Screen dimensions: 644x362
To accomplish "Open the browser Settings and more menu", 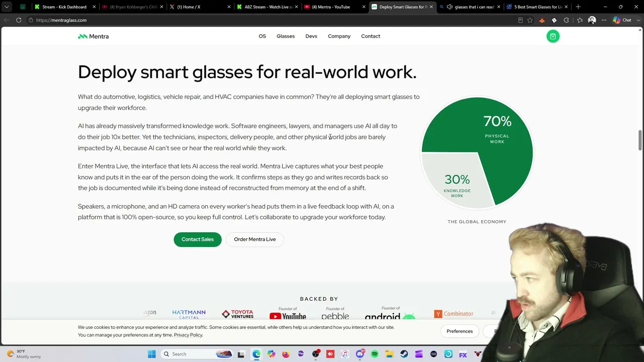I will [x=604, y=20].
